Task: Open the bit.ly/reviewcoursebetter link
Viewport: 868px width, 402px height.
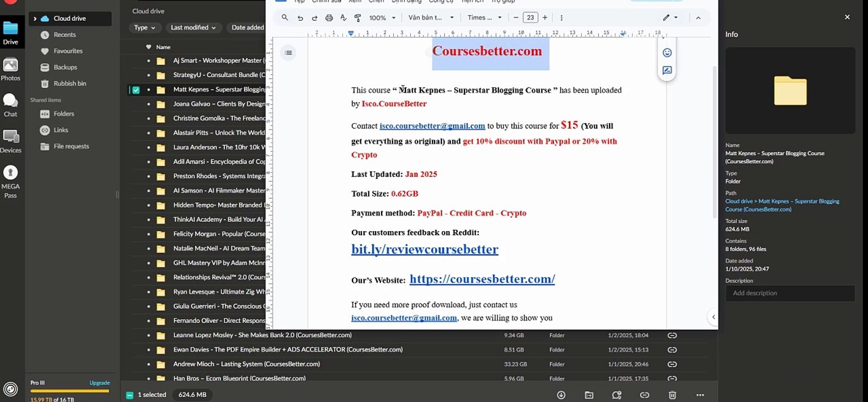Action: click(425, 250)
